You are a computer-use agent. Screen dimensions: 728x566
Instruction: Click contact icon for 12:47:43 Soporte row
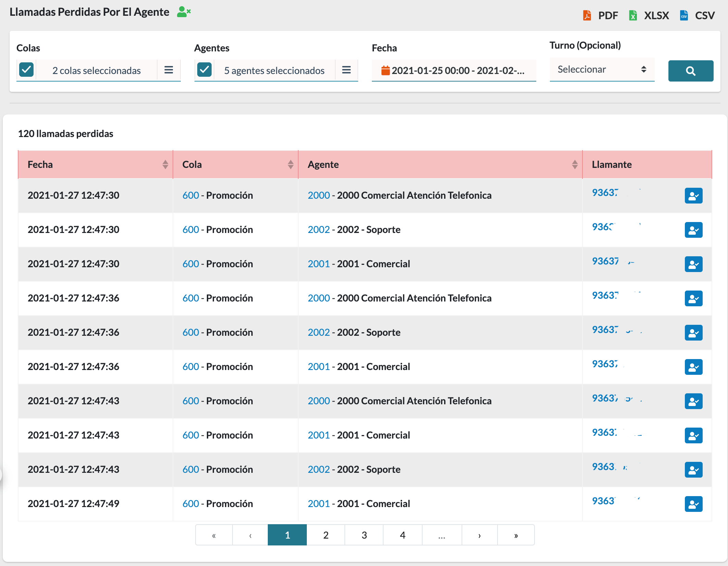(693, 470)
